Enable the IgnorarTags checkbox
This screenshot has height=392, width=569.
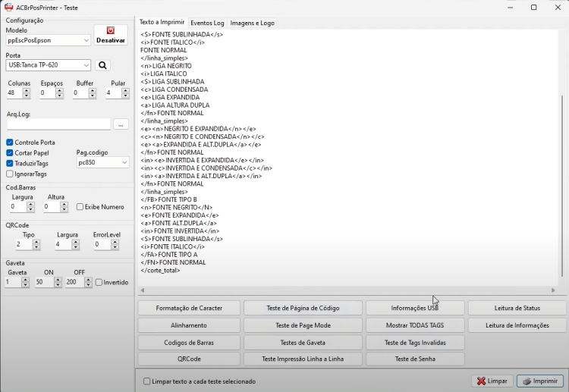pyautogui.click(x=10, y=174)
